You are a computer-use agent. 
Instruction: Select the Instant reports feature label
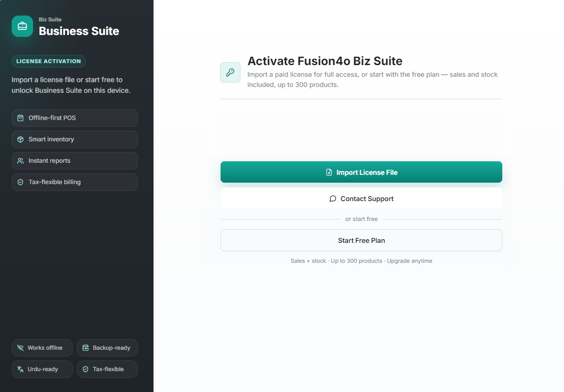point(49,161)
